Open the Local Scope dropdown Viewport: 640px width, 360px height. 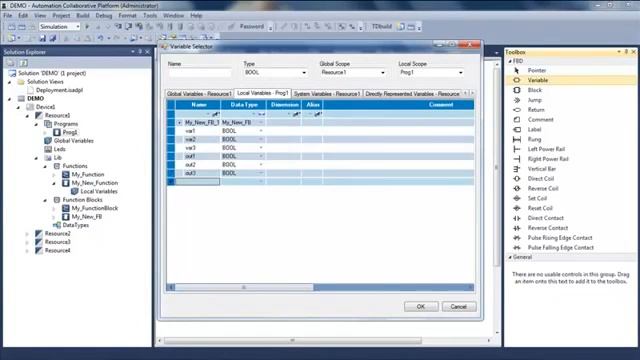pos(460,73)
